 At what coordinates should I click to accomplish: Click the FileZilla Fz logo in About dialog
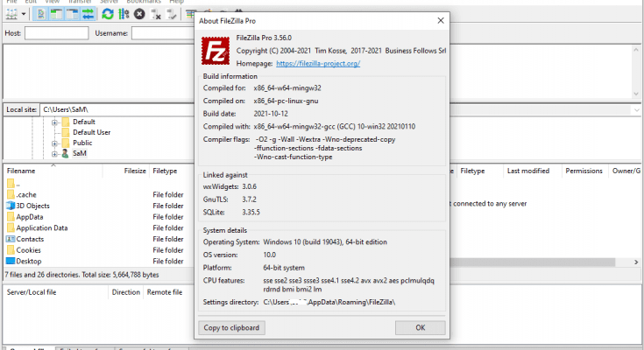tap(216, 51)
